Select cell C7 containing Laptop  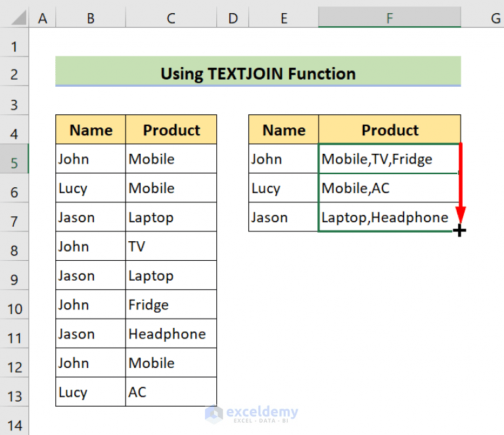pos(171,217)
